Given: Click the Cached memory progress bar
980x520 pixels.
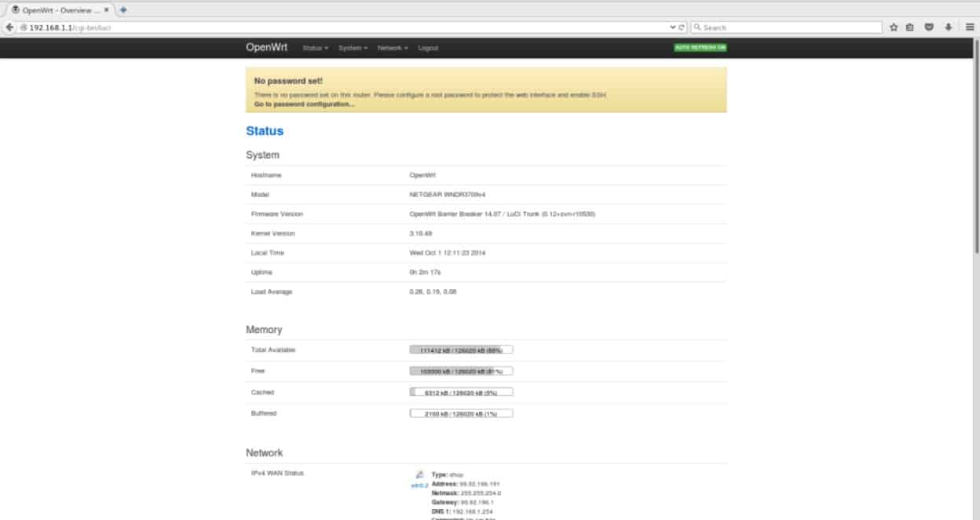Looking at the screenshot, I should [461, 392].
